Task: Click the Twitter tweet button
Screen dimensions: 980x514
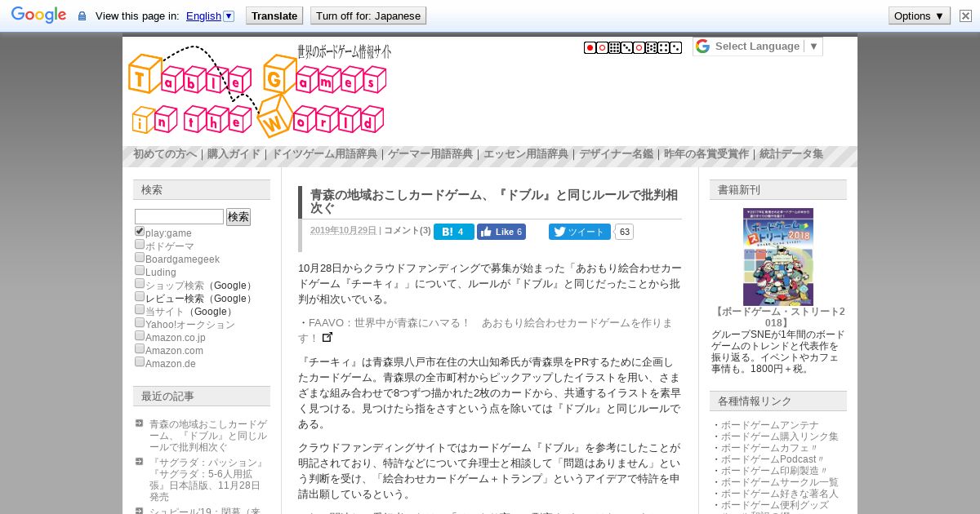Action: [x=579, y=232]
